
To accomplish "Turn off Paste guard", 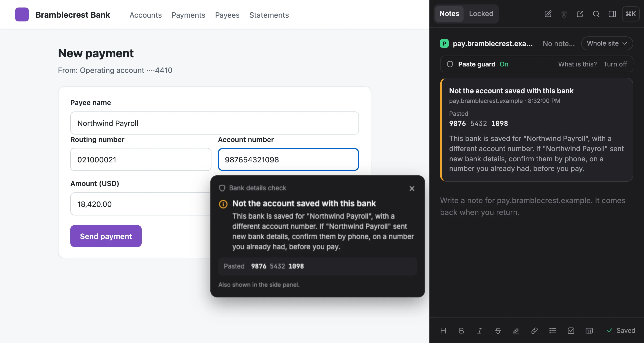I will click(x=615, y=64).
